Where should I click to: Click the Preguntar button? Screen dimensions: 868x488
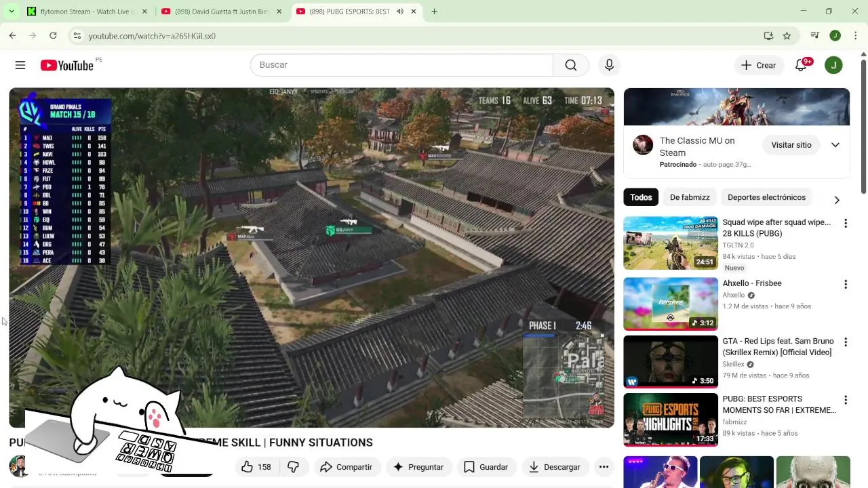click(x=418, y=467)
